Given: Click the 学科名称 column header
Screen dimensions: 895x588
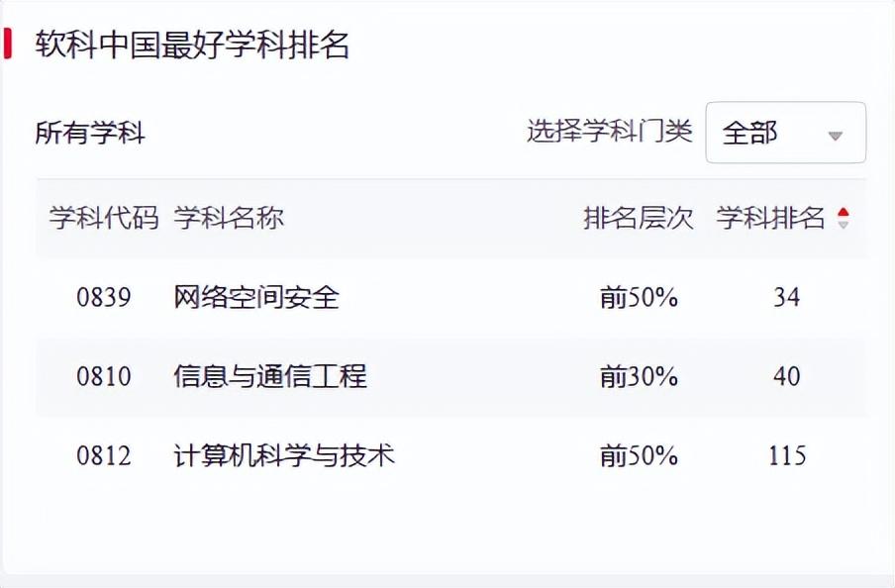Looking at the screenshot, I should click(229, 219).
